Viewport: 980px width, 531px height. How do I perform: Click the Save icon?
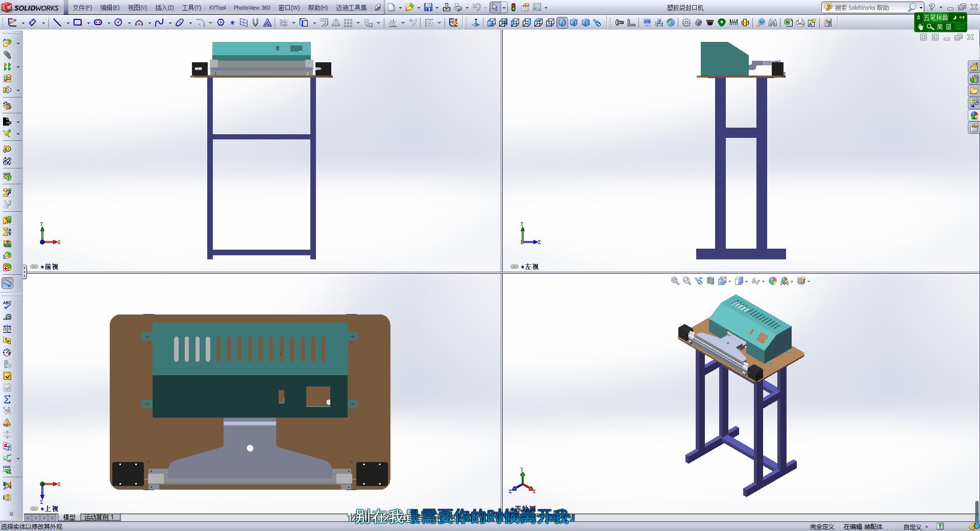coord(428,8)
